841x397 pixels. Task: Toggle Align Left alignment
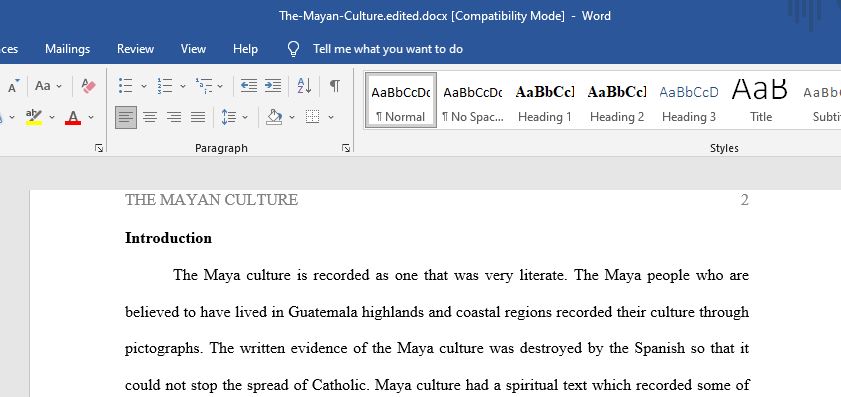pyautogui.click(x=126, y=117)
